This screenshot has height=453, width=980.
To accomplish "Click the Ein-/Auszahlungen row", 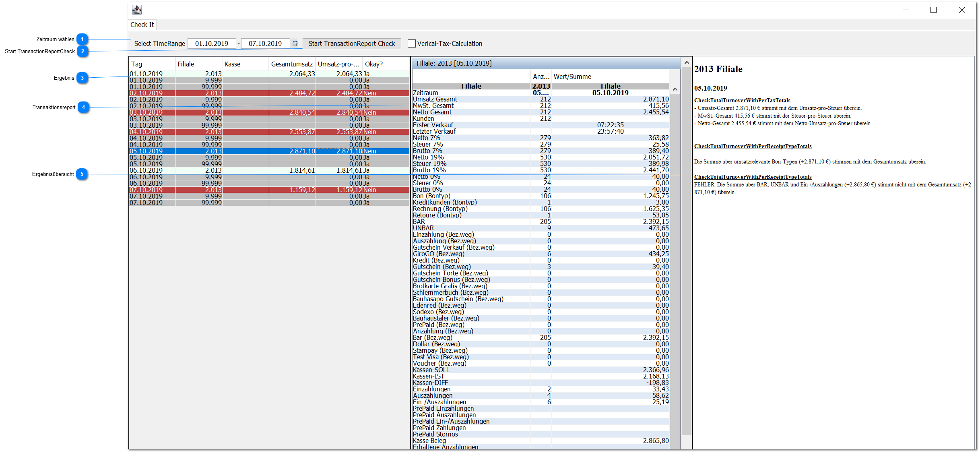I will click(x=541, y=402).
